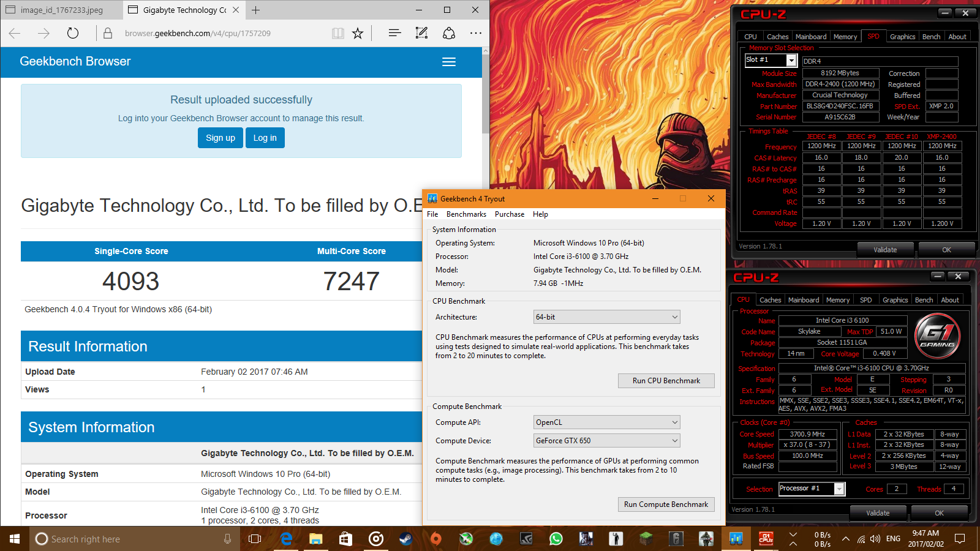The image size is (980, 551).
Task: Open Graphics tab in lower CPU-Z
Action: coord(895,300)
